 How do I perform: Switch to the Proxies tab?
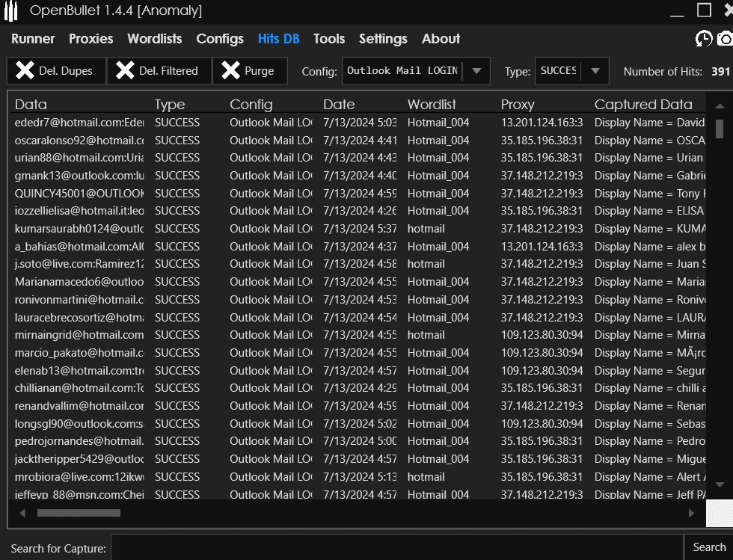click(x=91, y=39)
